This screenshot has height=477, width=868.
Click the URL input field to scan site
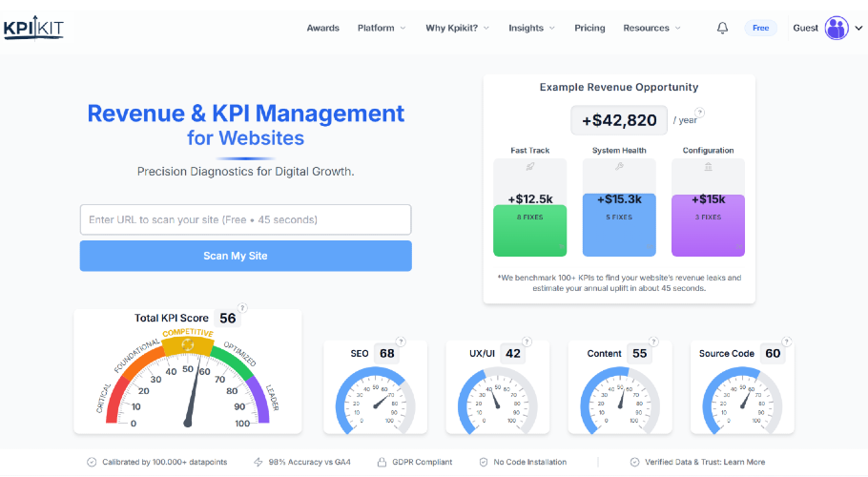tap(246, 219)
